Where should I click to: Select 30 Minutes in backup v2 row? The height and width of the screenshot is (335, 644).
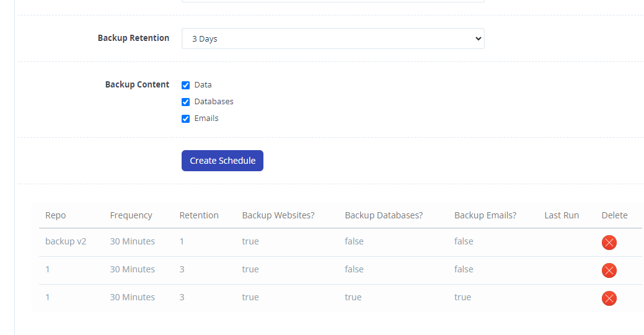click(x=132, y=241)
